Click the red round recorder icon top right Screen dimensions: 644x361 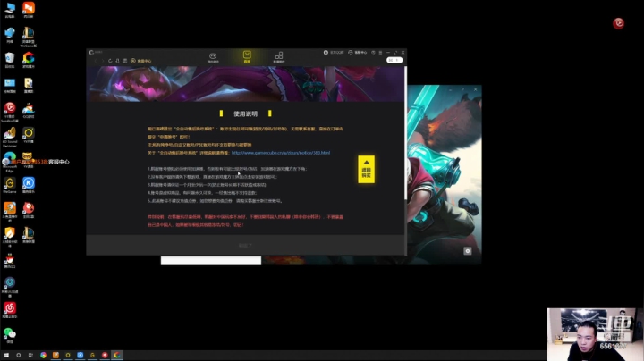coord(618,23)
